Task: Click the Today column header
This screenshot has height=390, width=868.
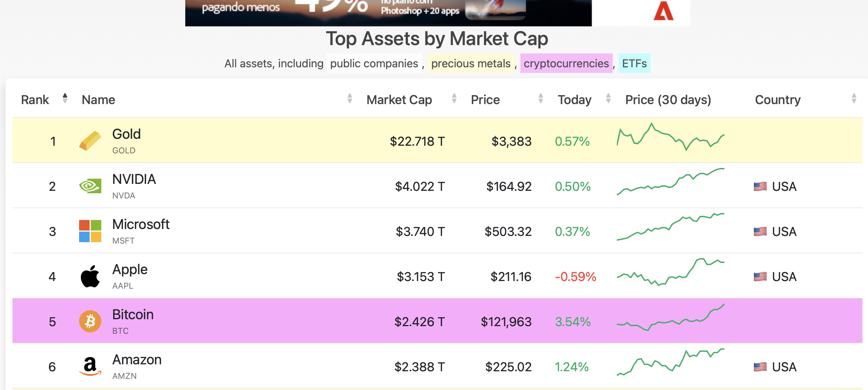Action: pyautogui.click(x=575, y=100)
